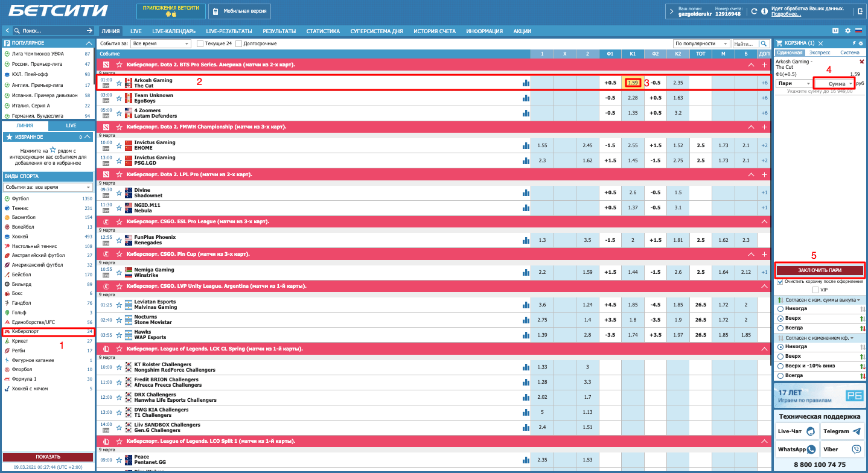Open ИСТОРИЯ СЧЕТА page
Screen dimensions: 868x473
435,31
